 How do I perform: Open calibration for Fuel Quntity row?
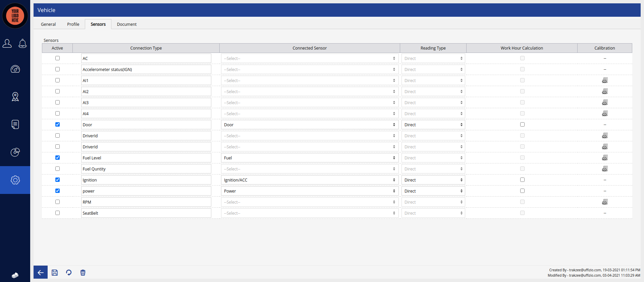[x=605, y=169]
